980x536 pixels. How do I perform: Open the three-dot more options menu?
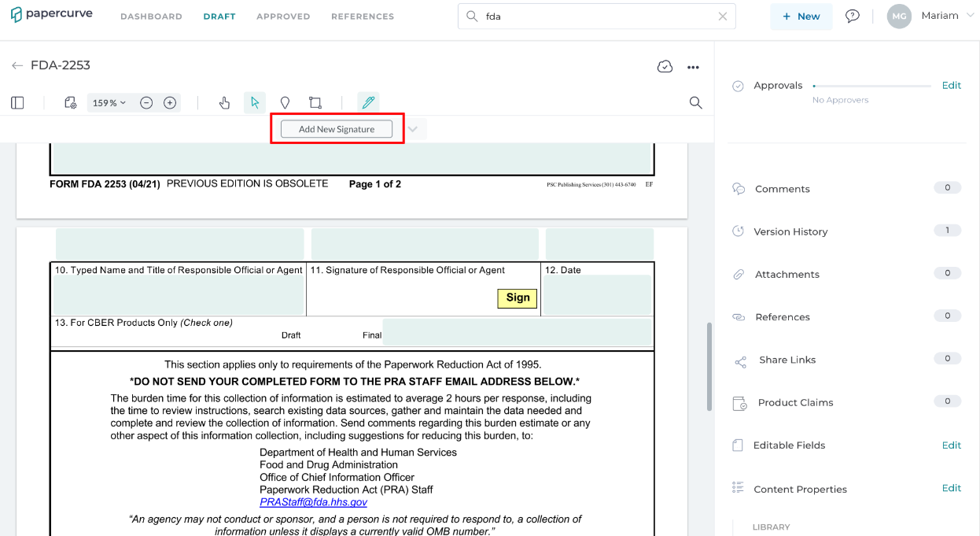pos(693,68)
